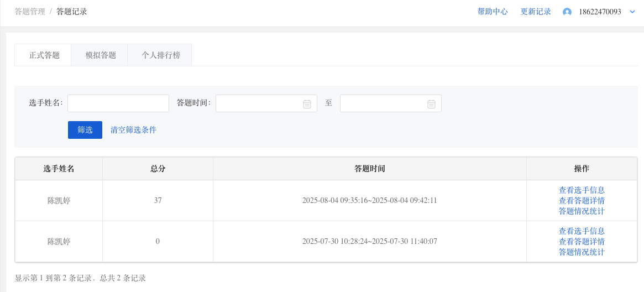Expand the account dropdown arrow
The height and width of the screenshot is (292, 644).
coord(632,12)
